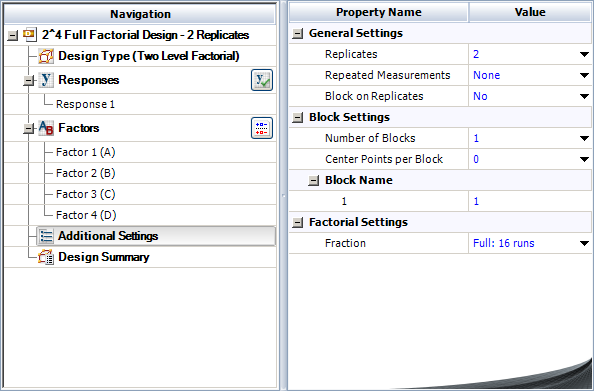Click the 'Block Name' subsection title

pyautogui.click(x=359, y=180)
